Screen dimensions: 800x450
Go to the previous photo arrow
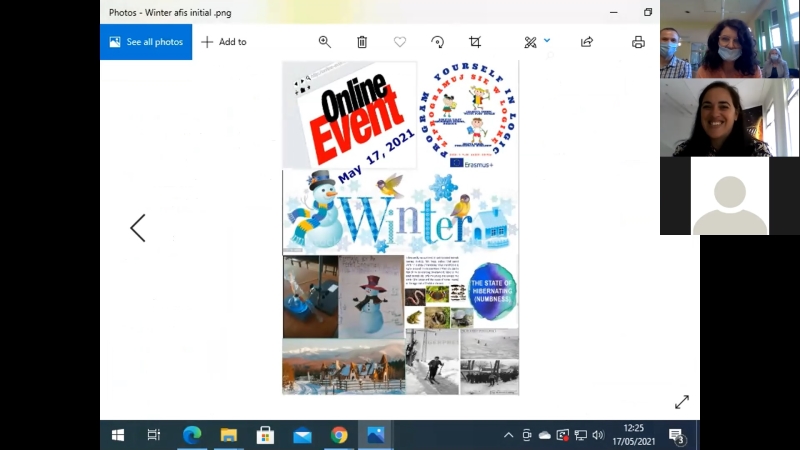138,228
